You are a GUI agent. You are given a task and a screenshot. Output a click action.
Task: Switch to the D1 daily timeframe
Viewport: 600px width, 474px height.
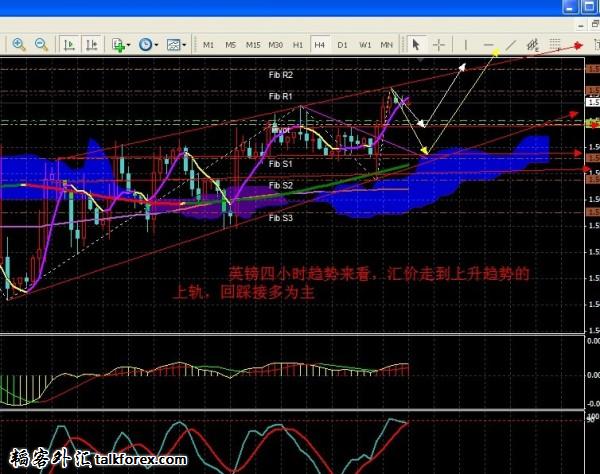point(342,45)
